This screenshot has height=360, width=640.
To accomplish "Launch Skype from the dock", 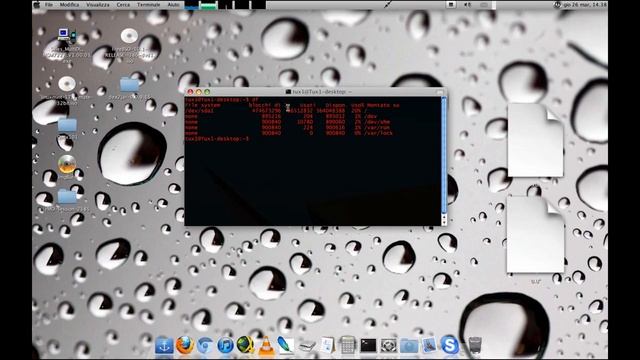I will click(x=449, y=345).
